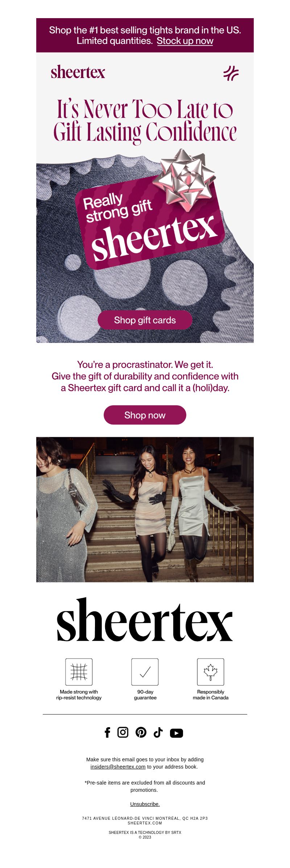Open the TikTok icon link
Screen dimensions: 290x868
(158, 732)
